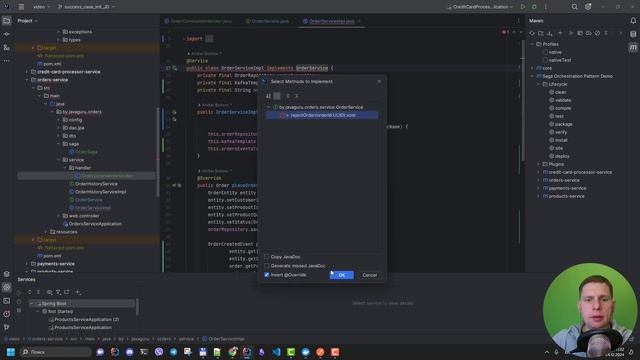Expand the Plugins node in Maven panel
Image resolution: width=640 pixels, height=360 pixels.
538,164
